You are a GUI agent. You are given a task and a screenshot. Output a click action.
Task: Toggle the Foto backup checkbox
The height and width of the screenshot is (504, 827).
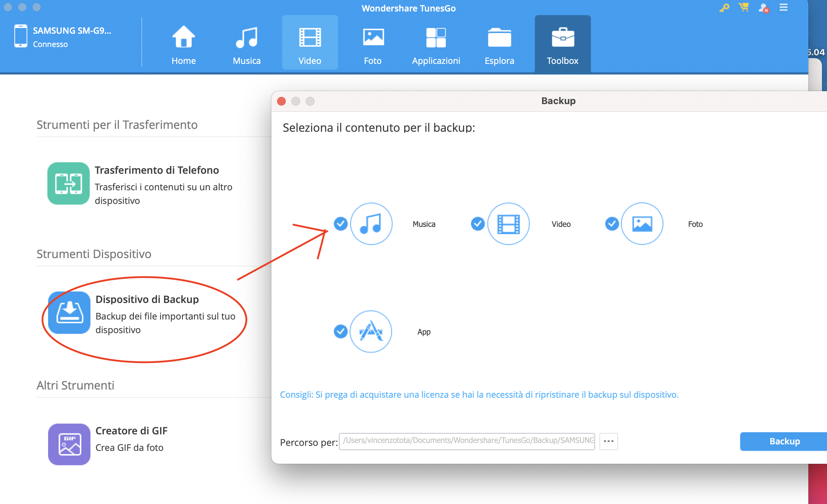(612, 224)
